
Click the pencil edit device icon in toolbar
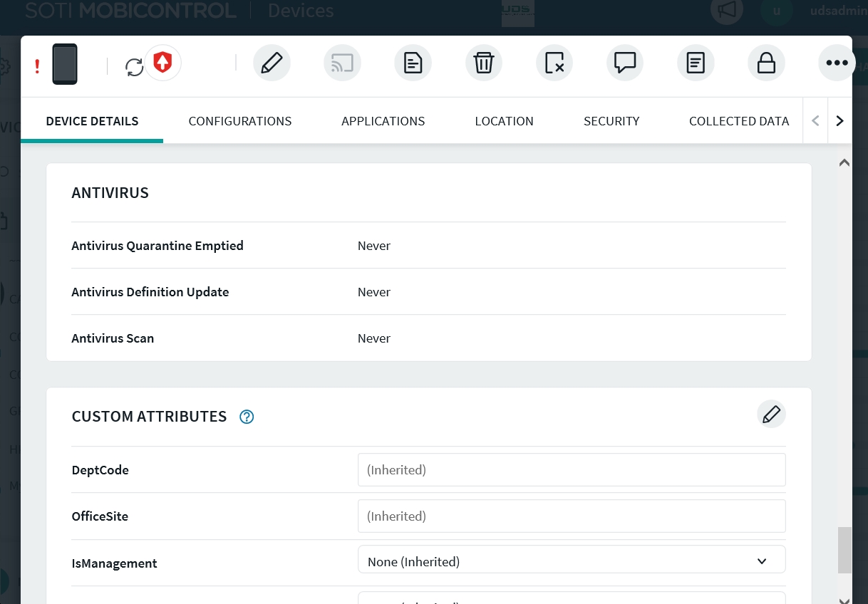coord(272,63)
